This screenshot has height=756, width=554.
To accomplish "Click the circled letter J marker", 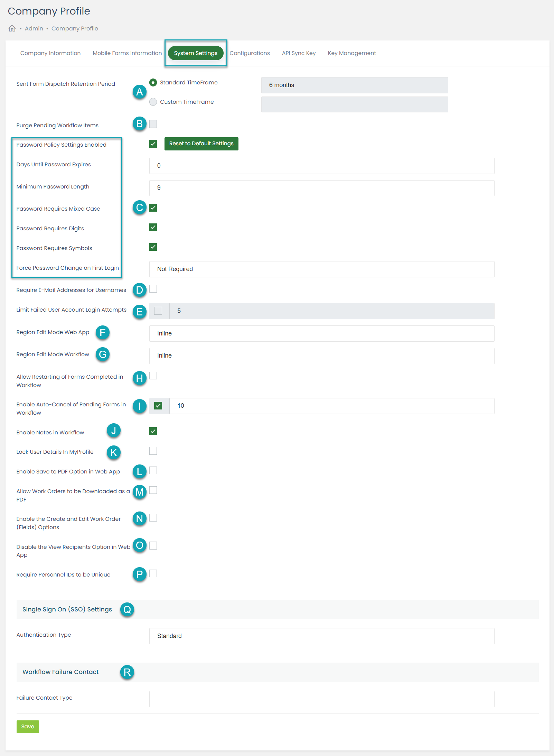I will [114, 431].
